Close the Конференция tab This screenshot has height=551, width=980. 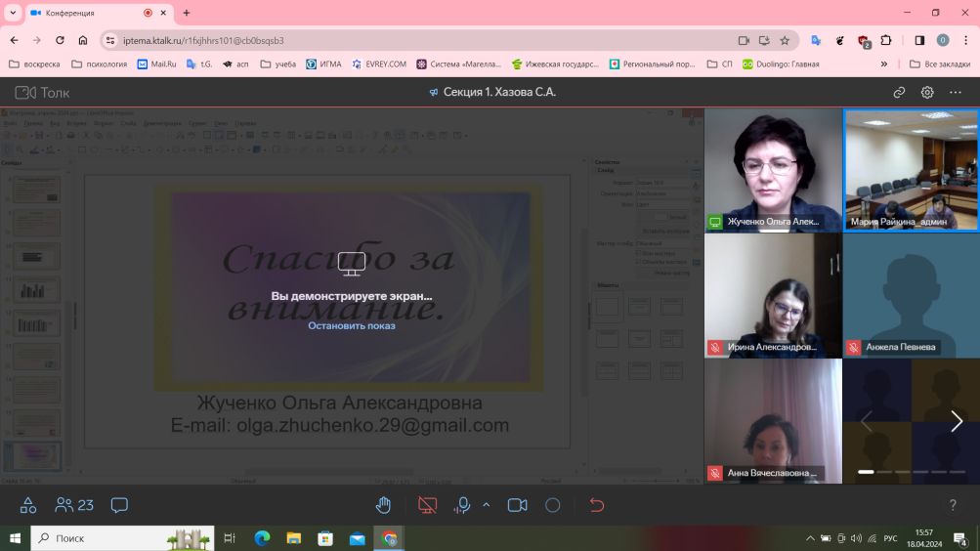pos(164,13)
